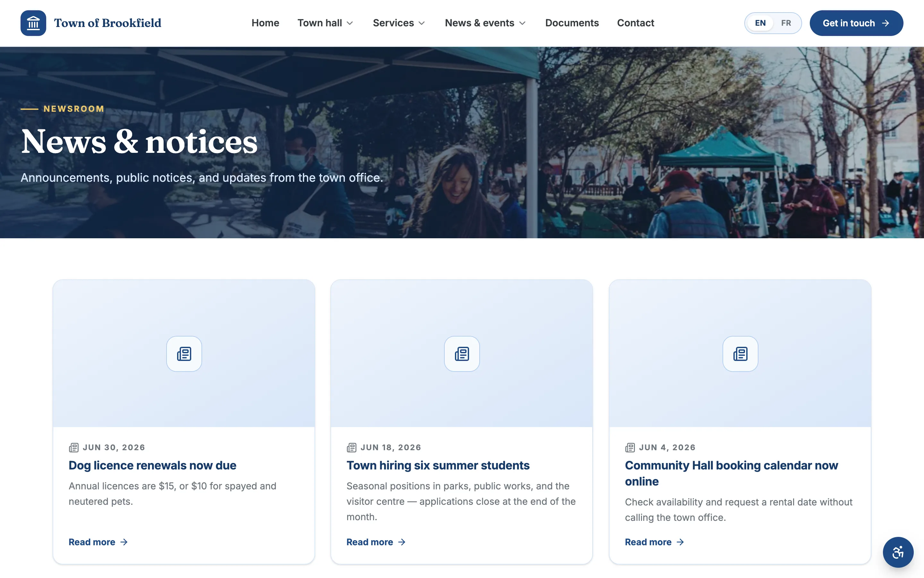
Task: Click the Announcements, public notices subtitle
Action: pyautogui.click(x=201, y=178)
